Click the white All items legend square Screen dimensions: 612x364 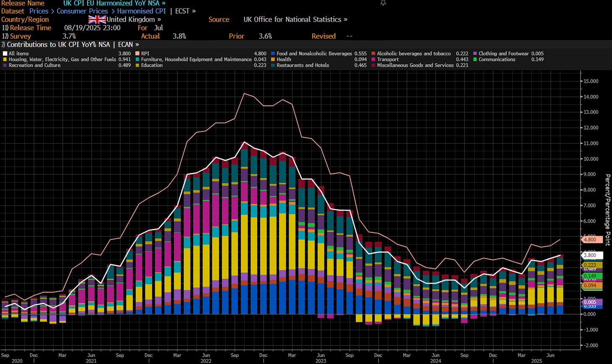tap(5, 54)
